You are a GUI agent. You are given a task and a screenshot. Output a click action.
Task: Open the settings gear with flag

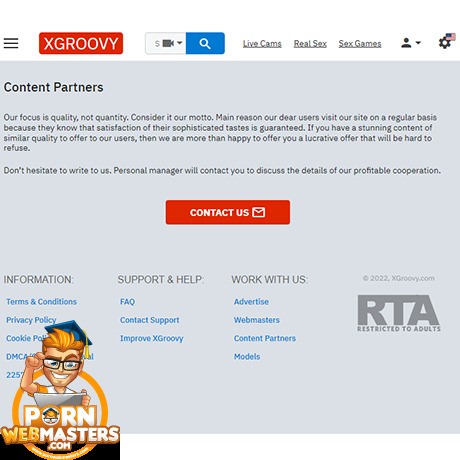(x=447, y=42)
